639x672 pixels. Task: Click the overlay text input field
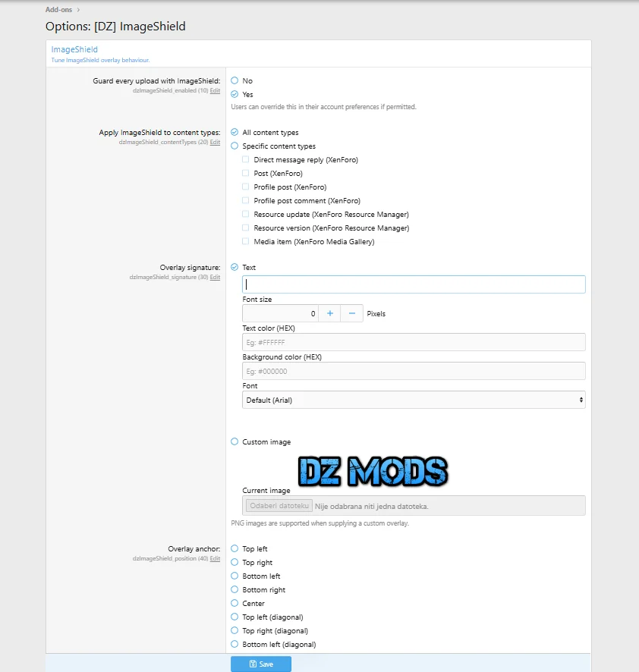(414, 284)
